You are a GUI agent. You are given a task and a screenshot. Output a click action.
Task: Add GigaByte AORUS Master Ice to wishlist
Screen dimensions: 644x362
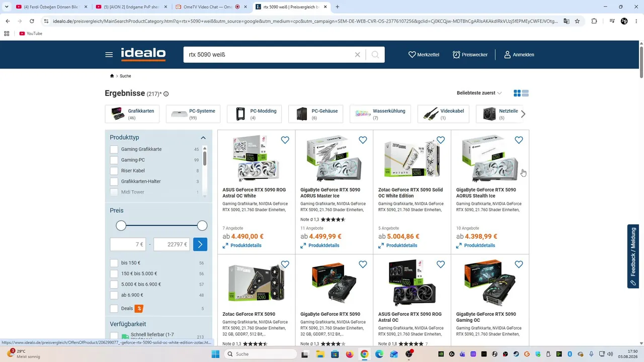tap(363, 140)
